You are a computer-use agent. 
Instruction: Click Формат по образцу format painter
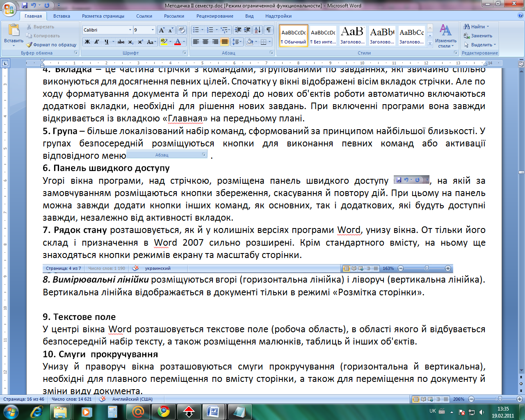(51, 45)
